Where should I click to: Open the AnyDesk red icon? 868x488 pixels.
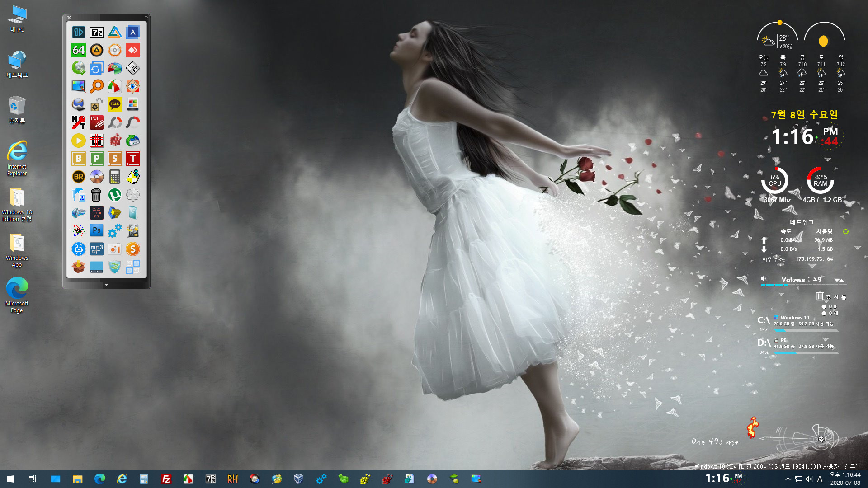[132, 50]
